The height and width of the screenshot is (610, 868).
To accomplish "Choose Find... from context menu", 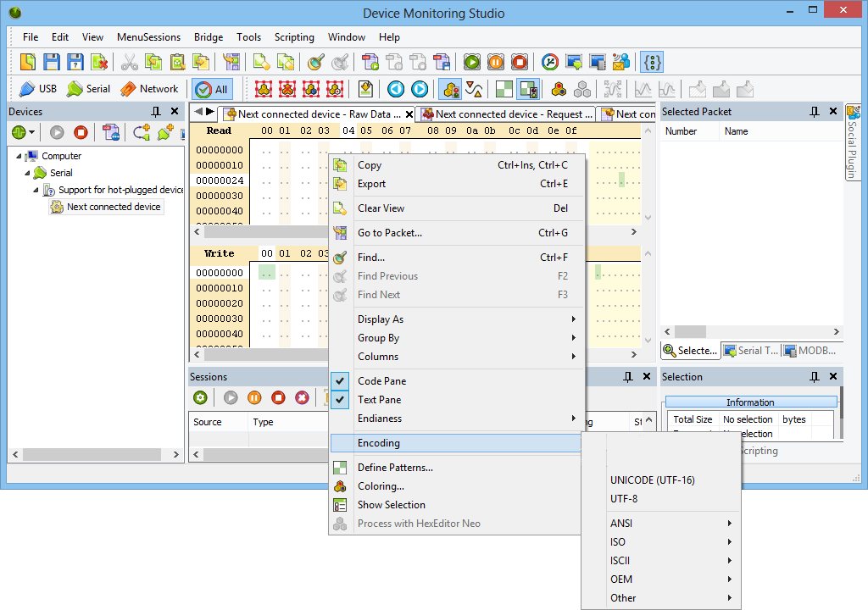I will pyautogui.click(x=456, y=257).
